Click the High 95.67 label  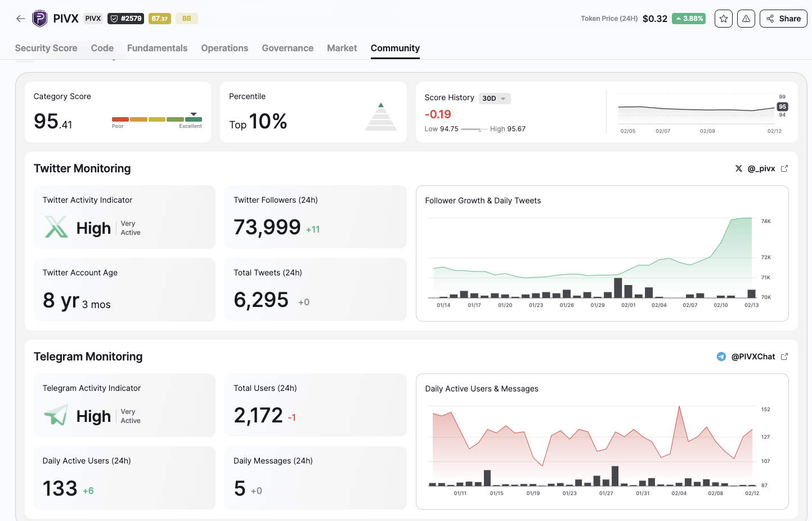click(508, 129)
